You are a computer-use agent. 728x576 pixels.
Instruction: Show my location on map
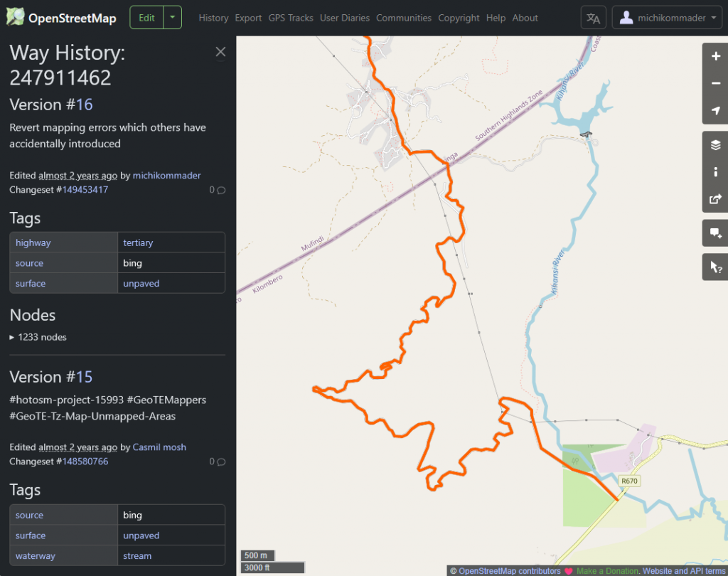click(715, 110)
